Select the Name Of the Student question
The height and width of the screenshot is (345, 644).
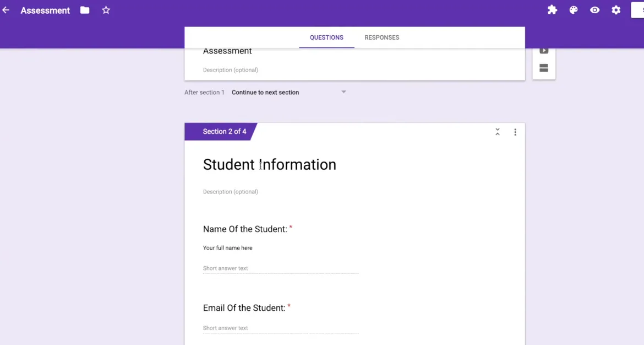tap(245, 229)
